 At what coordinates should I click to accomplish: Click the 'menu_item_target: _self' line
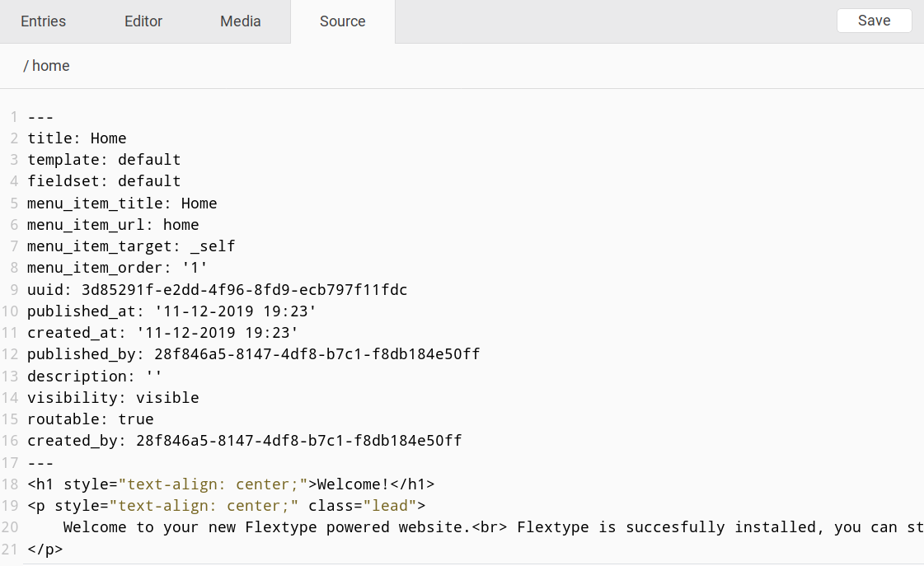coord(131,246)
